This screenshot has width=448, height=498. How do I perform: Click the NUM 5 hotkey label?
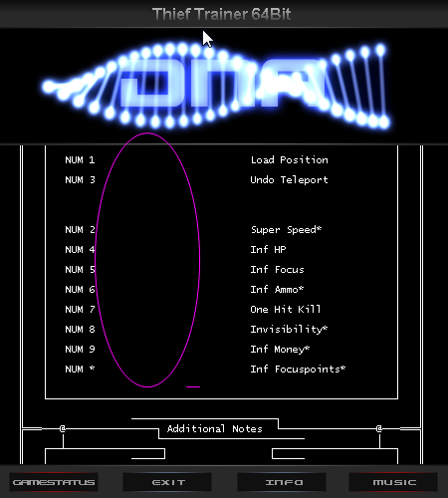point(80,270)
